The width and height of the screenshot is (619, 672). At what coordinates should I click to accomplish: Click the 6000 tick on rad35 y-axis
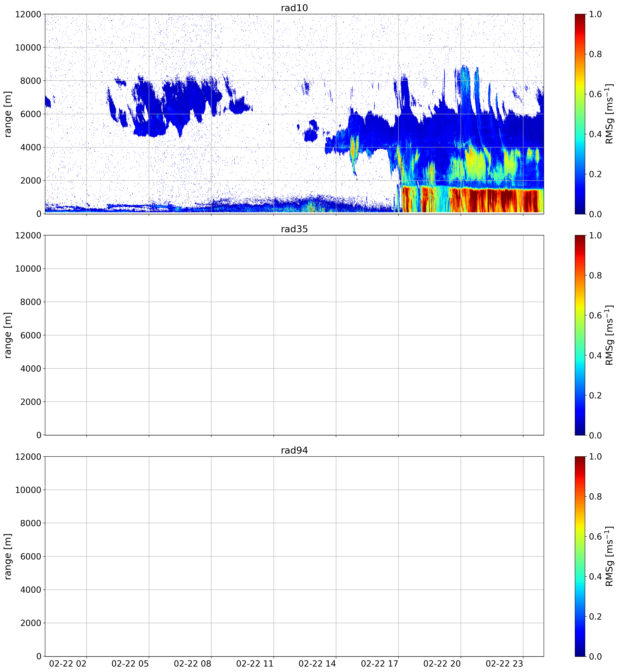[x=31, y=335]
